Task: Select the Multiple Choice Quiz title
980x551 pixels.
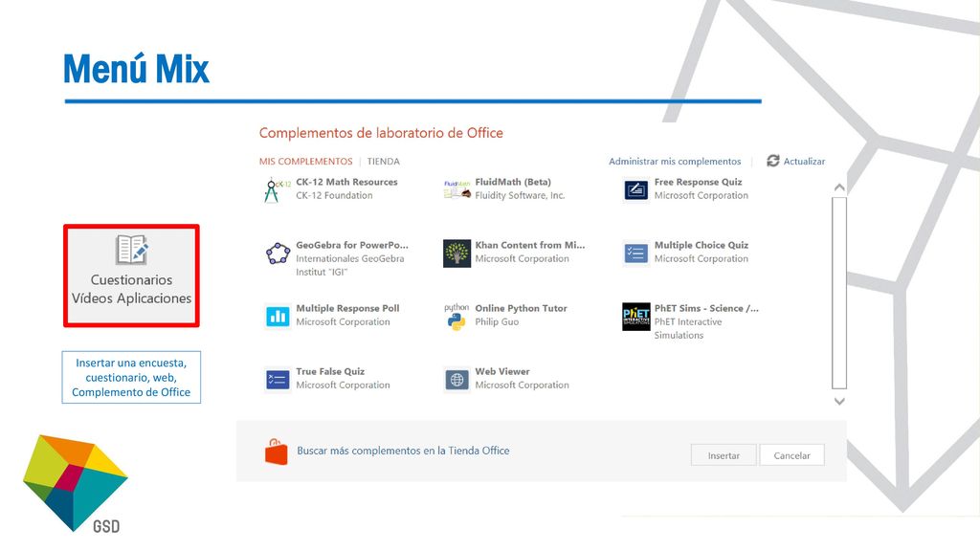Action: 702,245
